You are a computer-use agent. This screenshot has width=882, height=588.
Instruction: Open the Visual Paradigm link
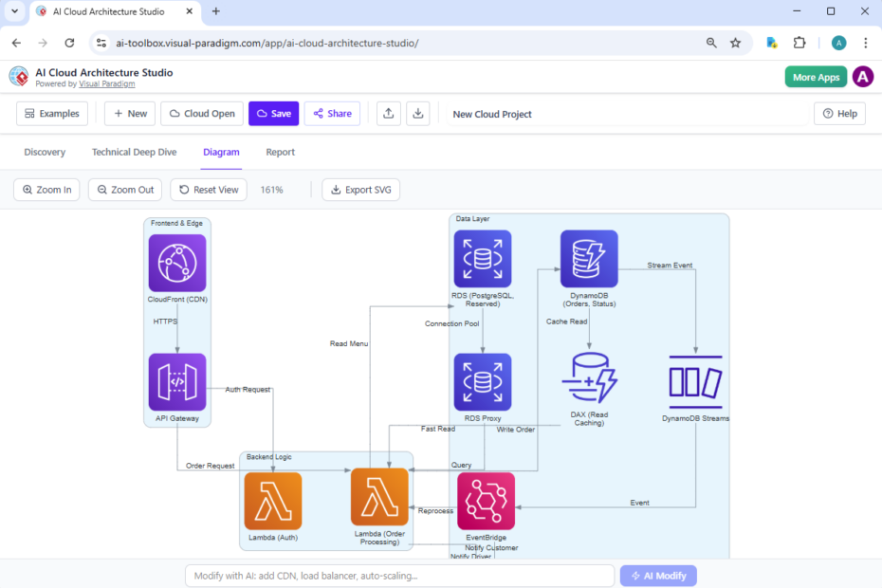[106, 83]
